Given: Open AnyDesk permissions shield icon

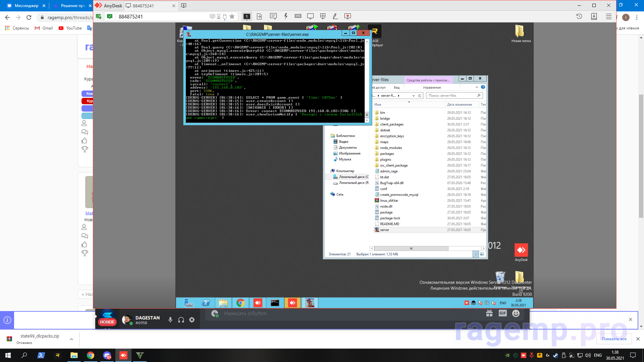Looking at the screenshot, I should coord(323,16).
